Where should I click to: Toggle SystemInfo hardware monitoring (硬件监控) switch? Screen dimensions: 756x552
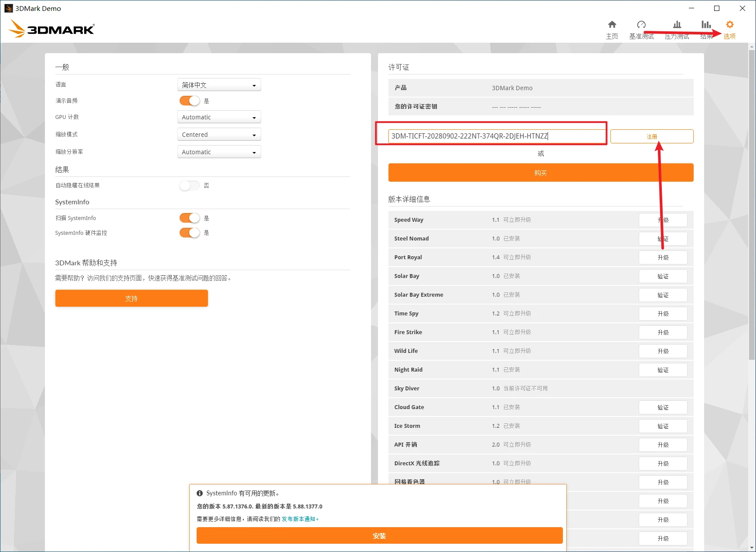190,233
